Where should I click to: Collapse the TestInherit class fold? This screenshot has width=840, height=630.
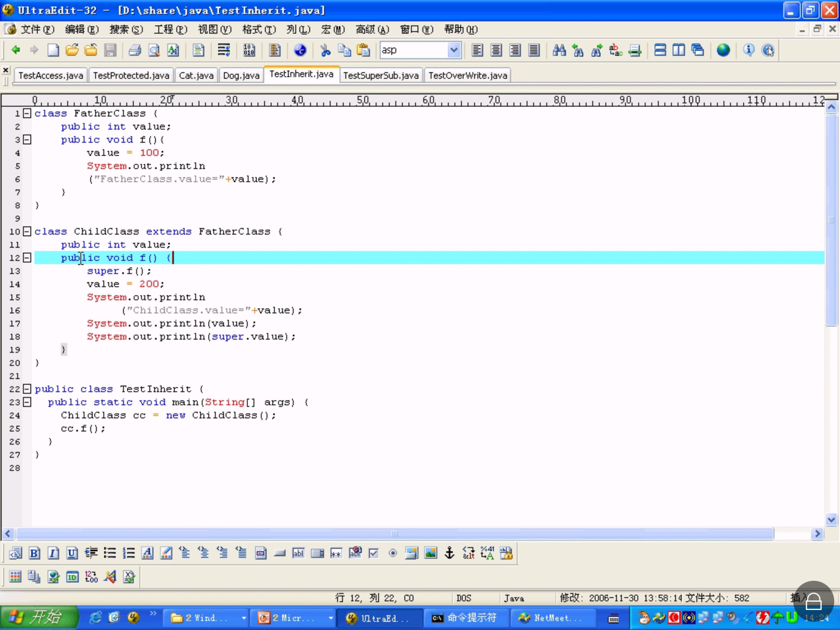click(x=27, y=389)
